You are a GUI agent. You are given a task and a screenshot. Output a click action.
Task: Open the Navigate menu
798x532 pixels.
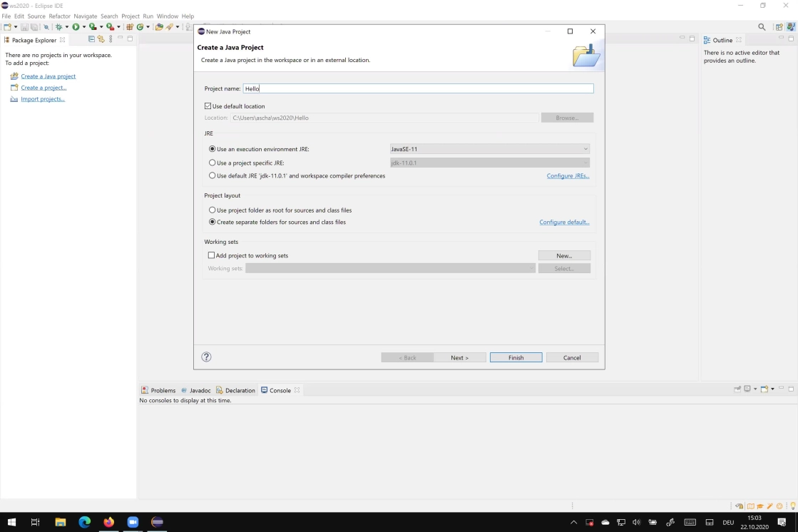(85, 16)
